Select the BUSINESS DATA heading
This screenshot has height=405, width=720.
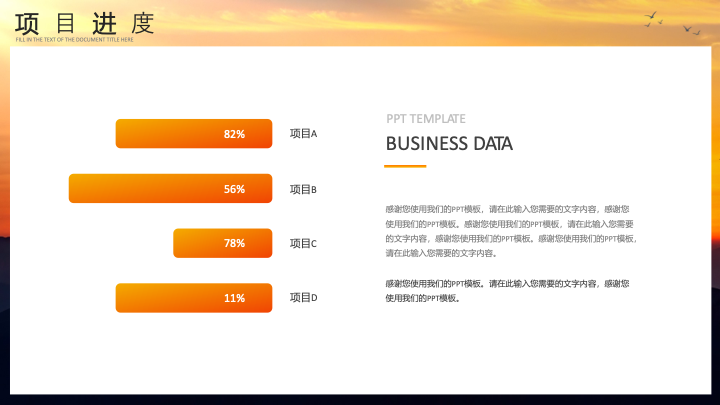(449, 144)
